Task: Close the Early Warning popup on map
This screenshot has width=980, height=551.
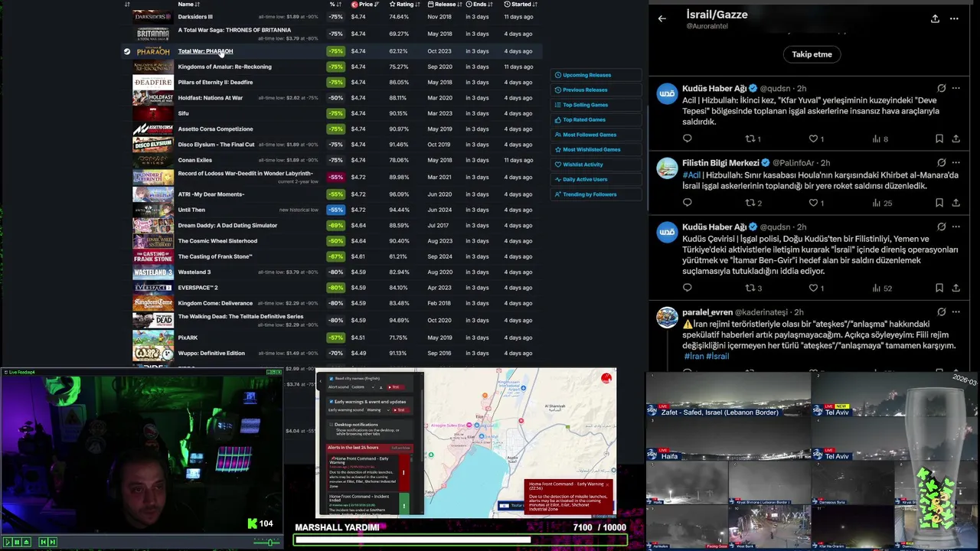Action: click(x=607, y=484)
